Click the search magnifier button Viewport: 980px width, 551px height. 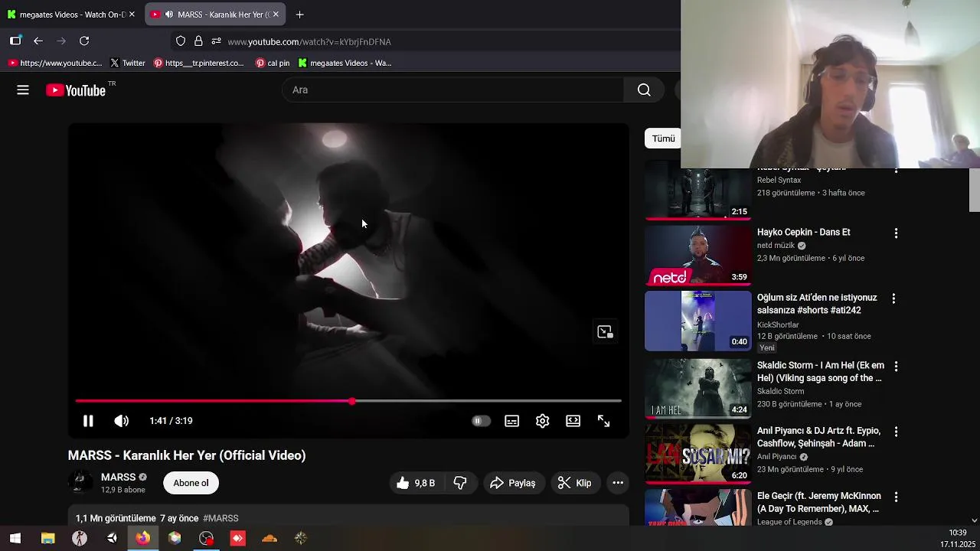tap(644, 90)
